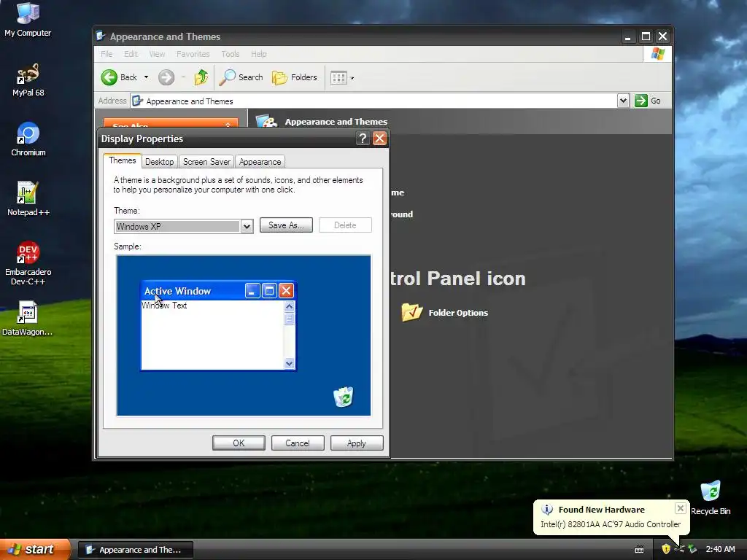The image size is (747, 560).
Task: Open Search in Explorer toolbar
Action: pyautogui.click(x=241, y=77)
